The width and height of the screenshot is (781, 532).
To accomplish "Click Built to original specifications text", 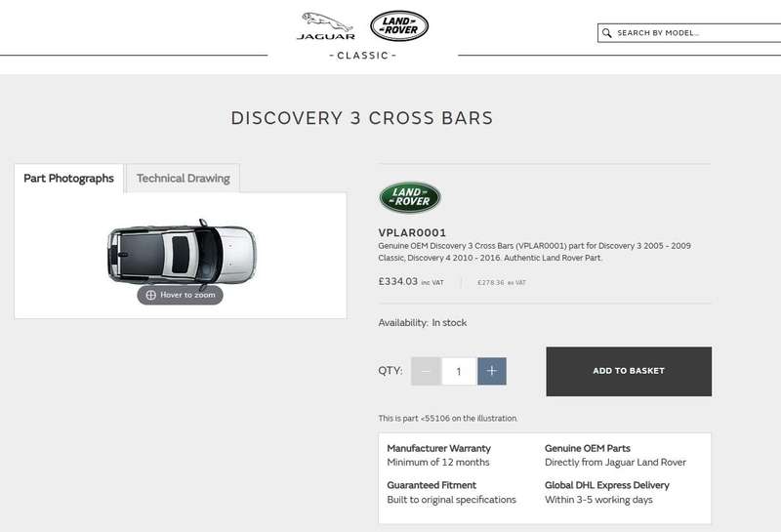I will click(452, 500).
